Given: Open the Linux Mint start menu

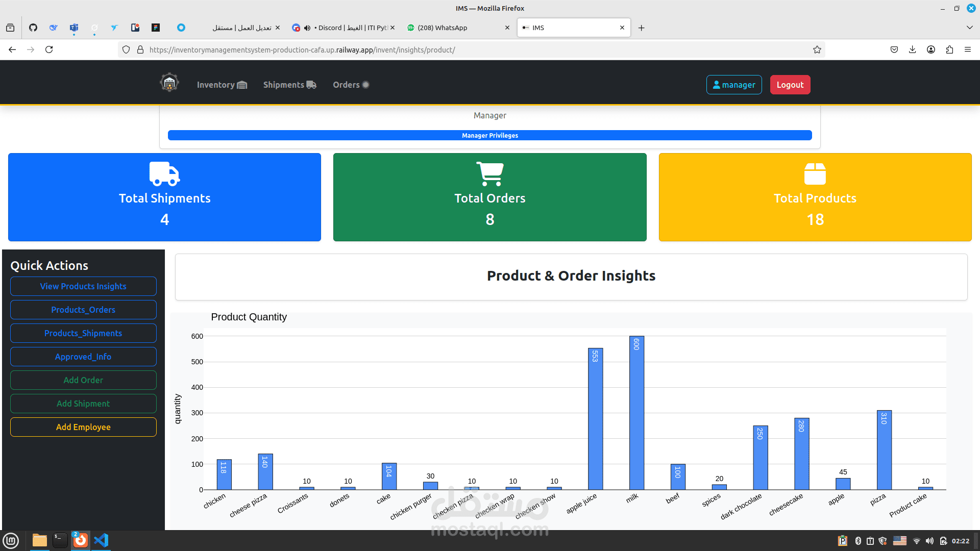Looking at the screenshot, I should click(11, 540).
